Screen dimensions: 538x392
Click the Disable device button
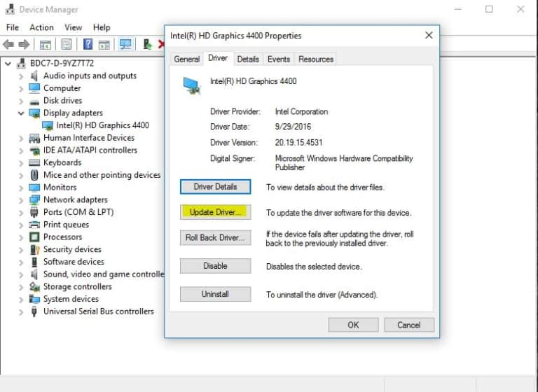(x=216, y=266)
